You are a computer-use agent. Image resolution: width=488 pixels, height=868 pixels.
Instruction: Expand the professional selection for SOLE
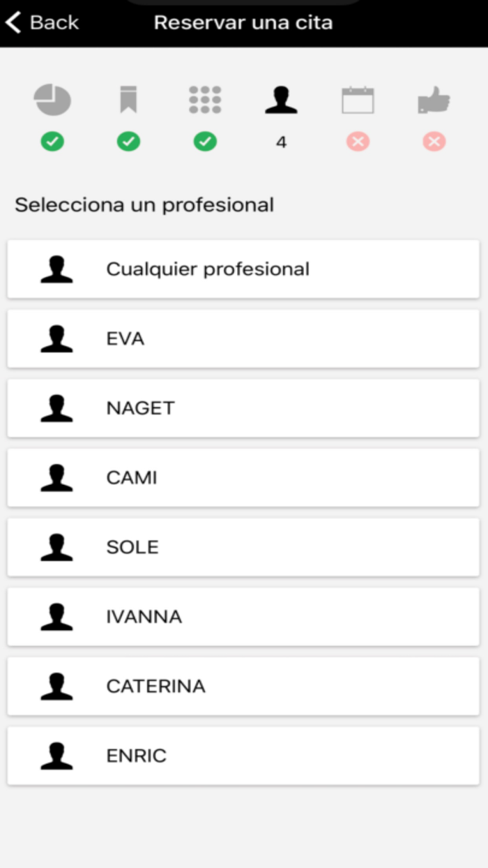coord(243,547)
